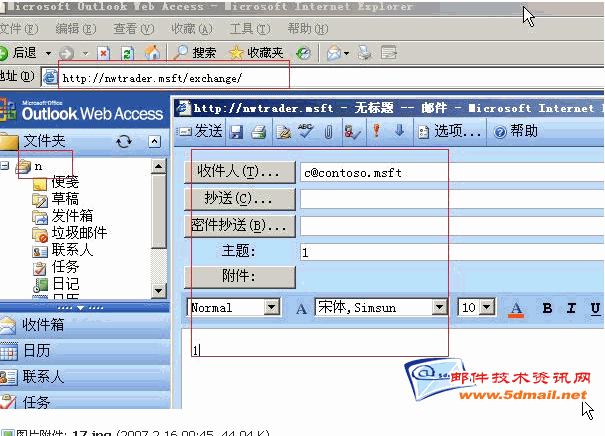
Task: Click the 收件人 (To) recipients button
Action: click(240, 172)
